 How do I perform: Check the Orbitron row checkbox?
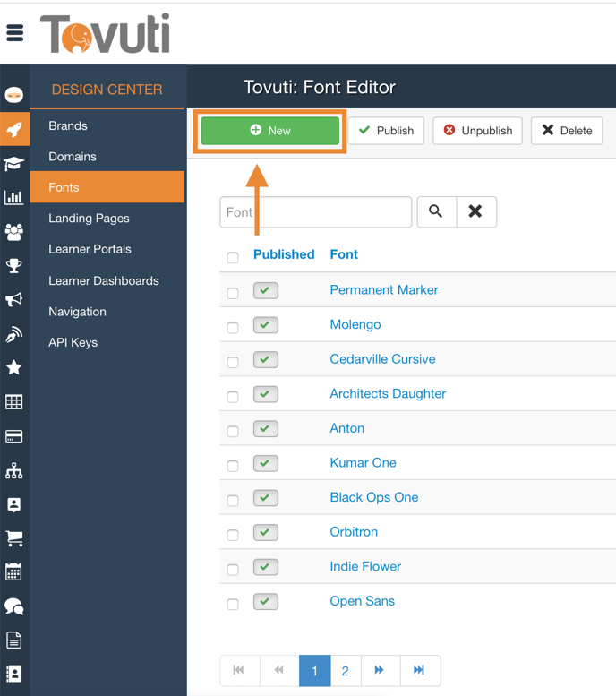233,536
